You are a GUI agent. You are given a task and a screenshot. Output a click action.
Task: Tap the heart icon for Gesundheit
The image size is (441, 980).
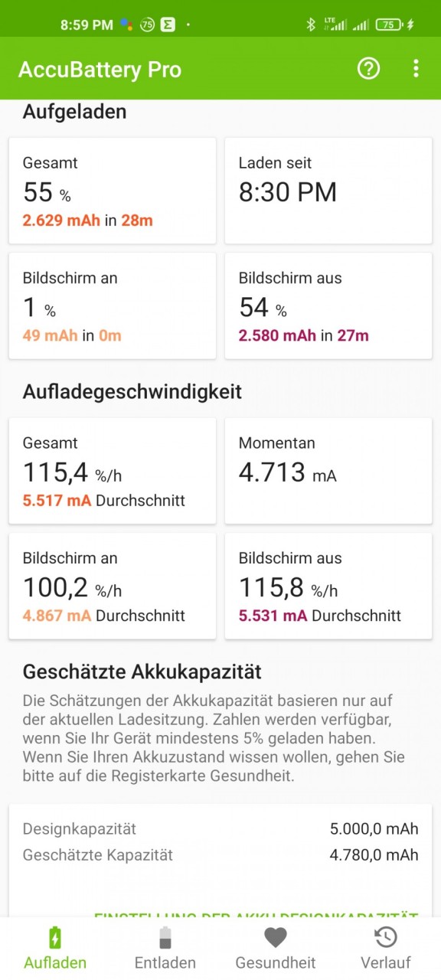coord(276,938)
